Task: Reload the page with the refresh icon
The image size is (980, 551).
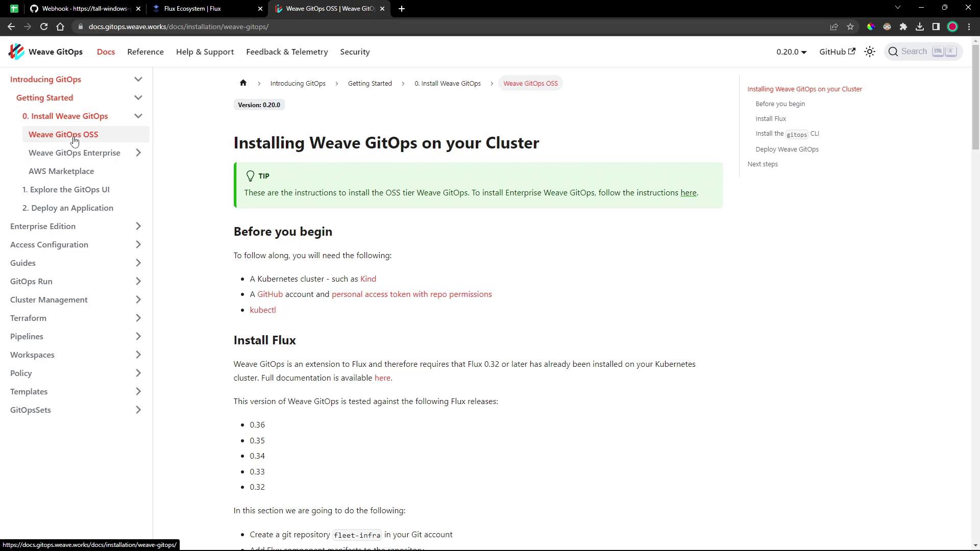Action: pos(44,27)
